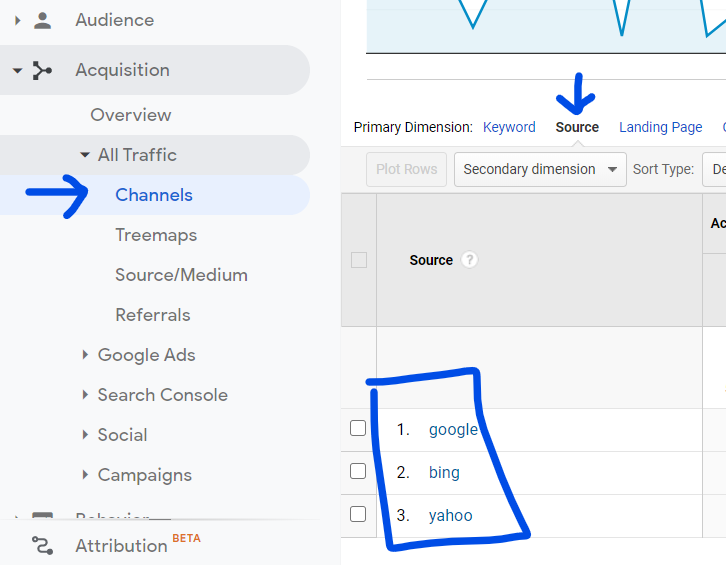726x565 pixels.
Task: Open the yahoo source link
Action: pos(451,515)
